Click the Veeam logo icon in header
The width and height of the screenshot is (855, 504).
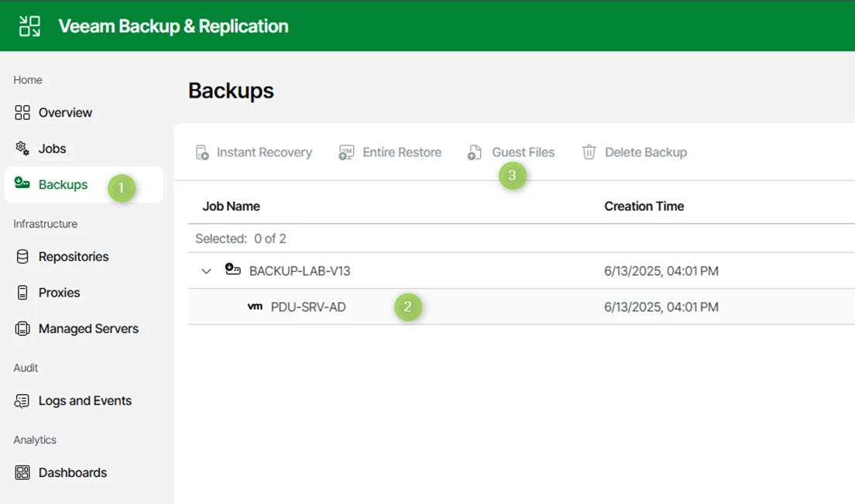click(x=29, y=26)
